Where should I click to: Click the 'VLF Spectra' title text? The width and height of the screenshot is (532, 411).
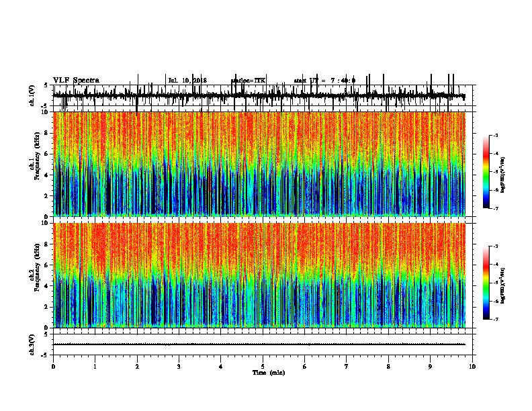click(76, 81)
